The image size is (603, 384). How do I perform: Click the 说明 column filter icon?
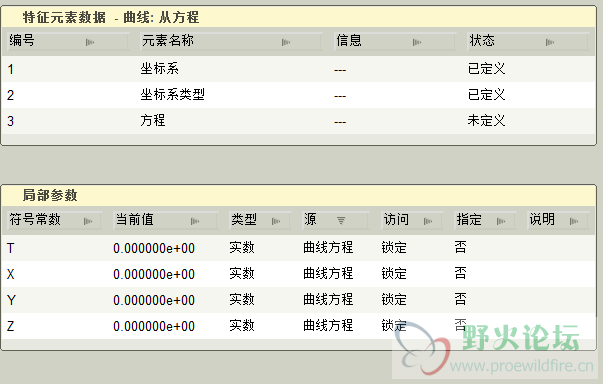[574, 221]
